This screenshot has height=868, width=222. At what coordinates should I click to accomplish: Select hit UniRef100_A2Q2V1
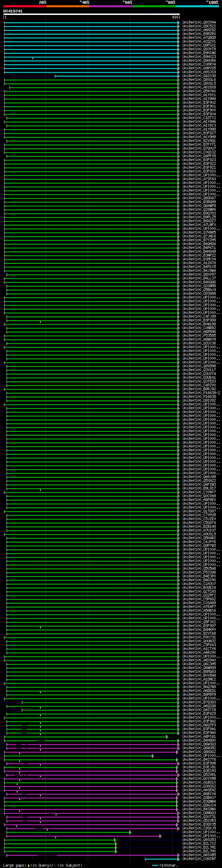pyautogui.click(x=199, y=42)
